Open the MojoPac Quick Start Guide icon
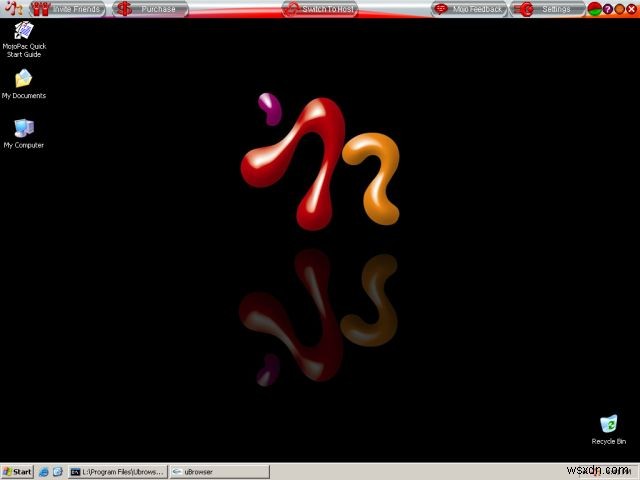Screen dimensions: 640x480 24,39
